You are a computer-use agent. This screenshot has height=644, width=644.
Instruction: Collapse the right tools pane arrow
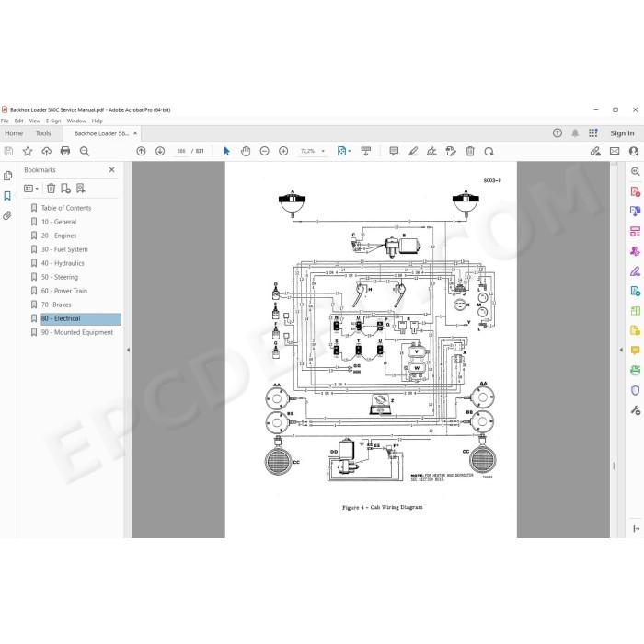(x=621, y=350)
